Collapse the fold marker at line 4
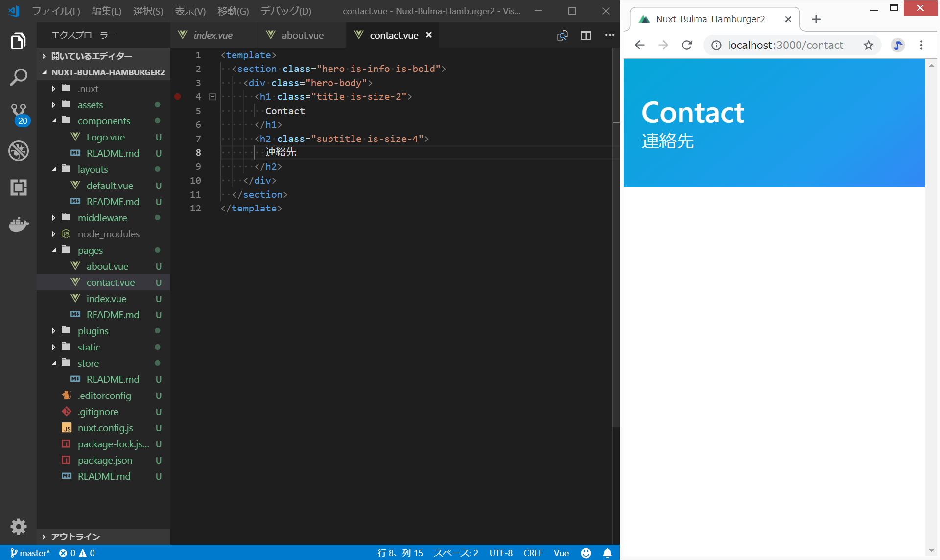The width and height of the screenshot is (940, 560). click(212, 97)
